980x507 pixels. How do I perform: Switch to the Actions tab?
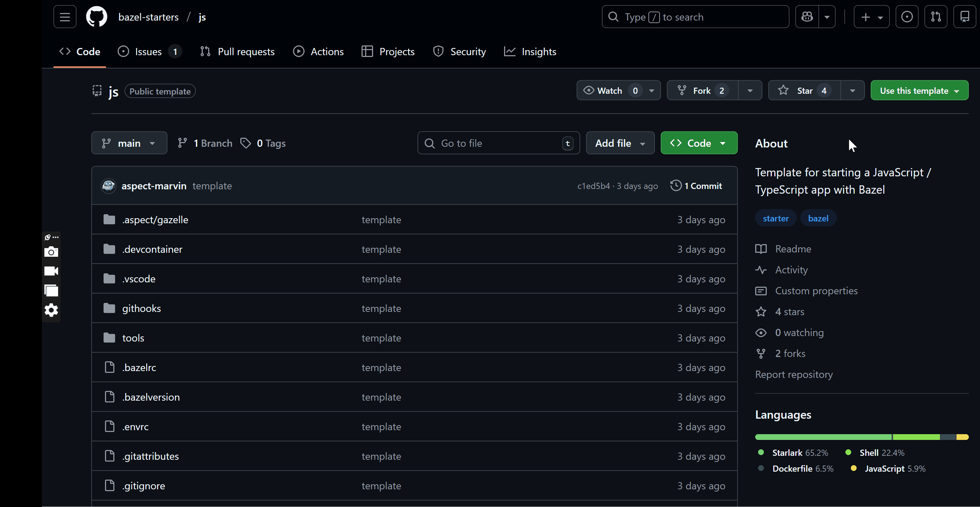point(318,51)
